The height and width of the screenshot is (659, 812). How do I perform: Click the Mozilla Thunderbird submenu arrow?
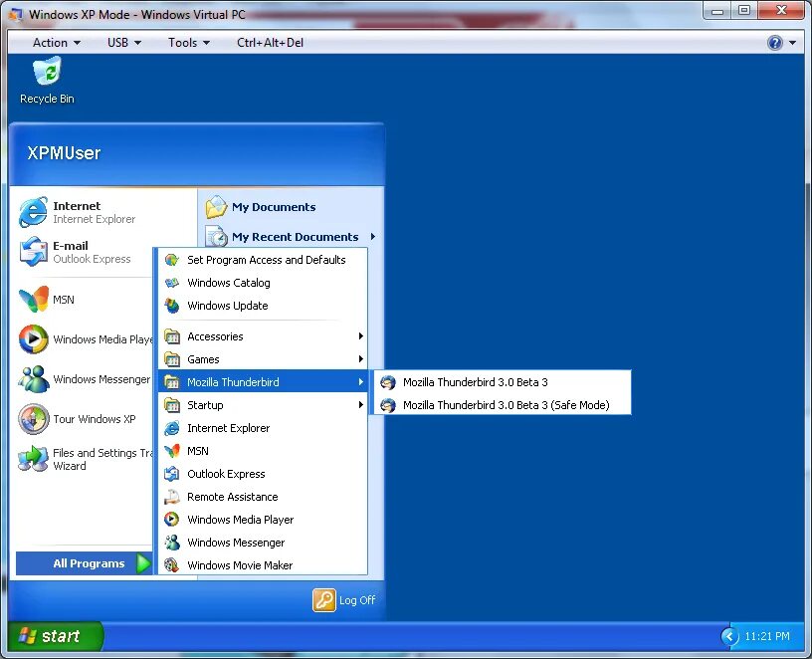point(361,382)
